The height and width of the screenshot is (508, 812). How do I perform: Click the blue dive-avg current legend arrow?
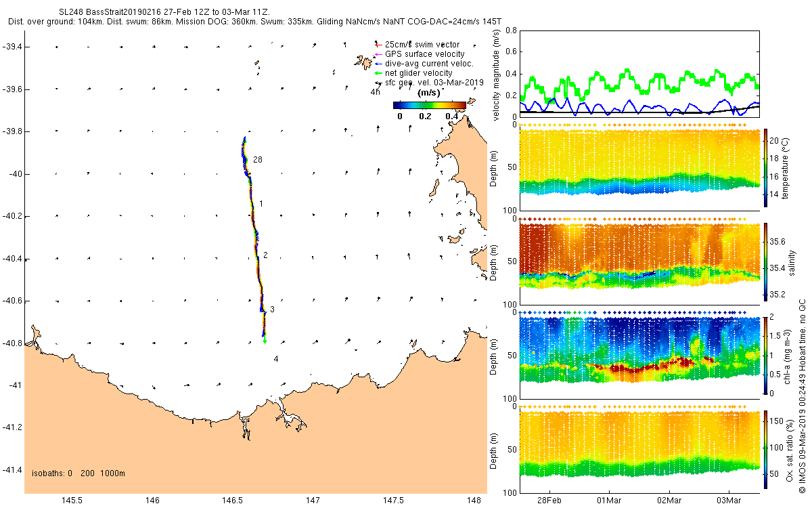point(378,64)
